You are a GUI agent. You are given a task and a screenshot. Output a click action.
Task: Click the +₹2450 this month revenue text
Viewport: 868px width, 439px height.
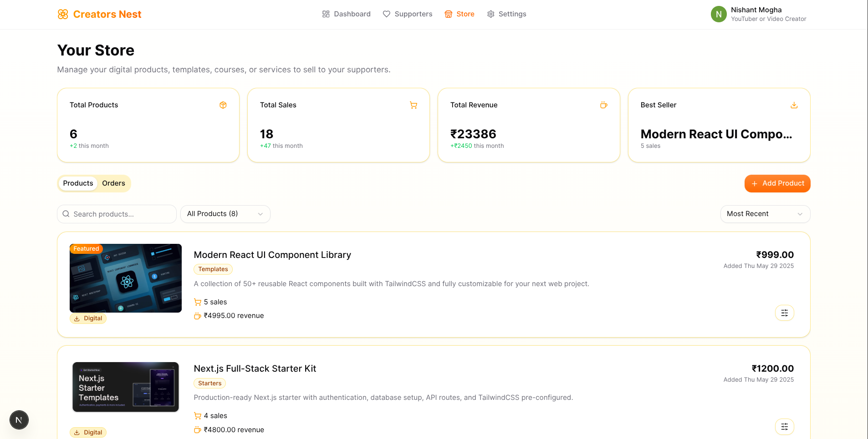[x=477, y=146]
